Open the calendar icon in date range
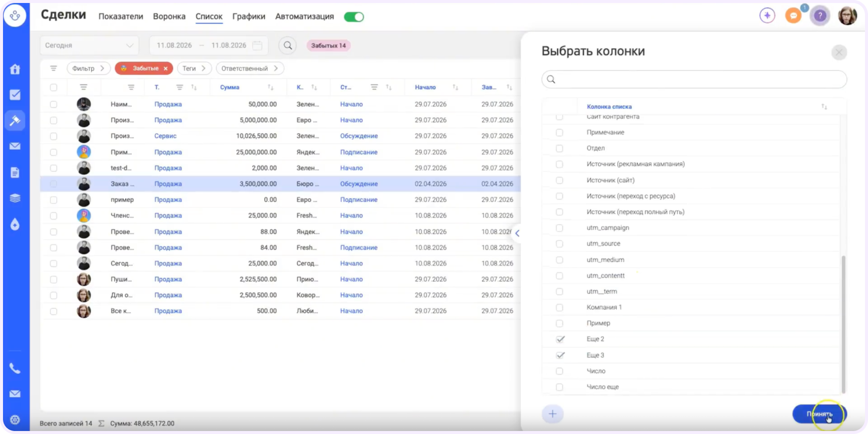The height and width of the screenshot is (434, 868). point(257,45)
